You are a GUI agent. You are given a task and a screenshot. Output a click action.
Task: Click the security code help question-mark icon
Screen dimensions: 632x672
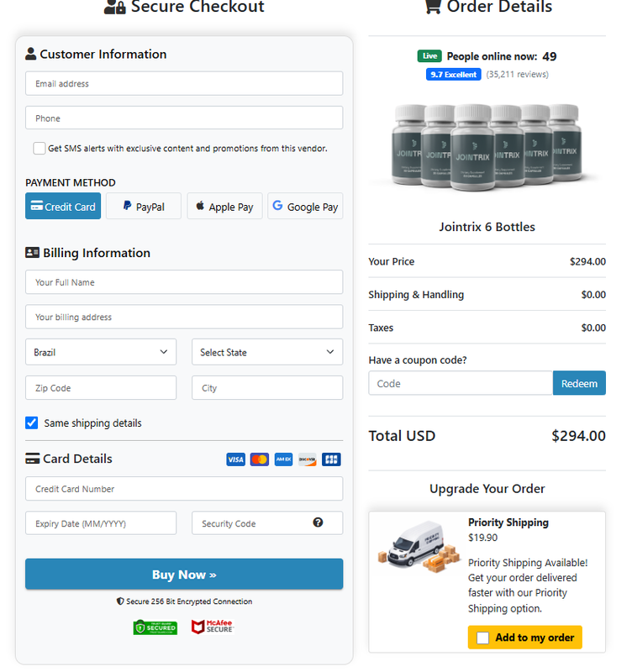tap(318, 522)
